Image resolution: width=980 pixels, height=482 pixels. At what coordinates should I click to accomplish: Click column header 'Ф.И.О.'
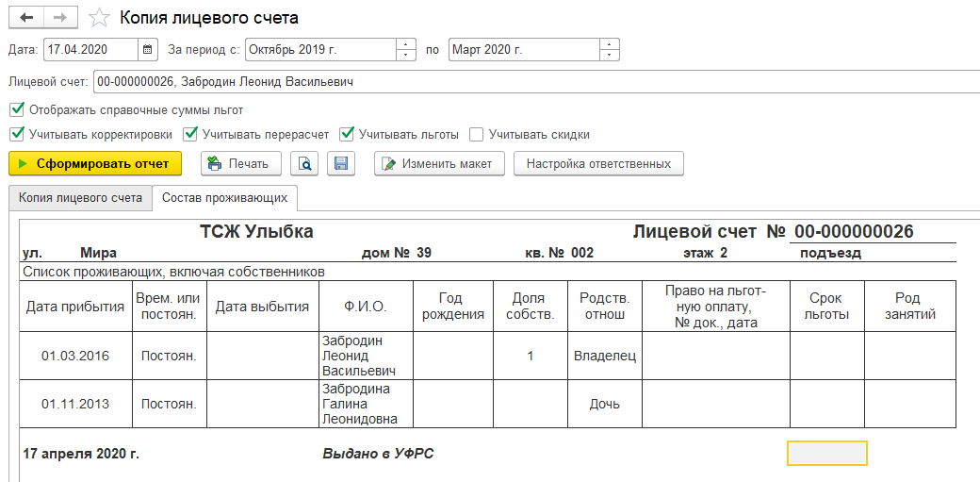click(366, 307)
